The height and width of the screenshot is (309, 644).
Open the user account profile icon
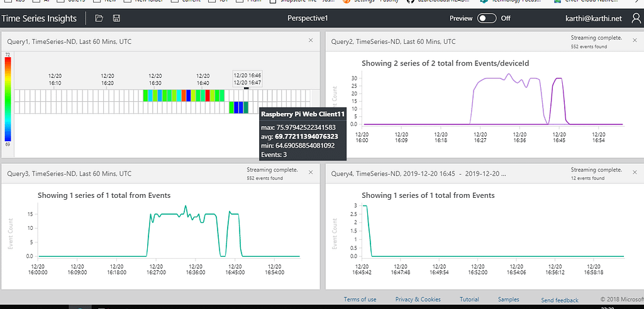click(x=636, y=18)
